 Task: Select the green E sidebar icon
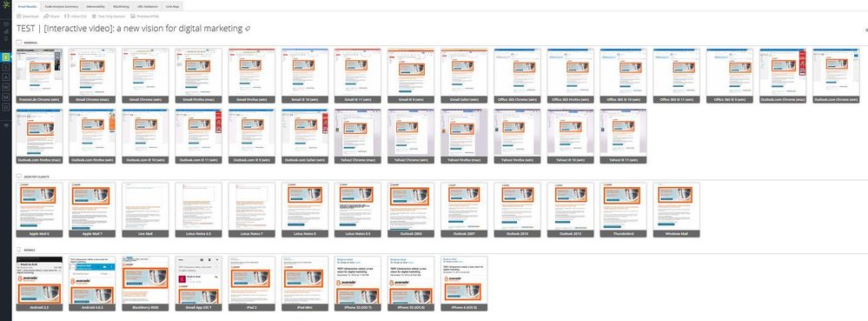tap(5, 57)
